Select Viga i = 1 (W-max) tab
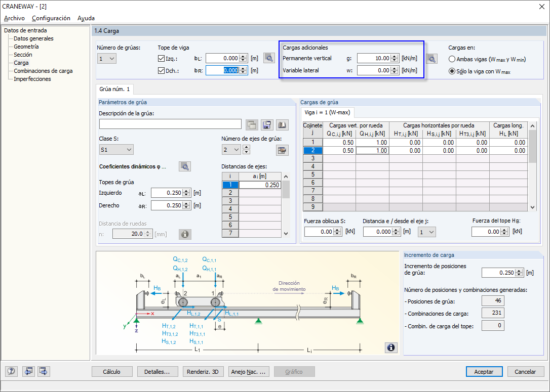The width and height of the screenshot is (550, 392). coord(327,112)
